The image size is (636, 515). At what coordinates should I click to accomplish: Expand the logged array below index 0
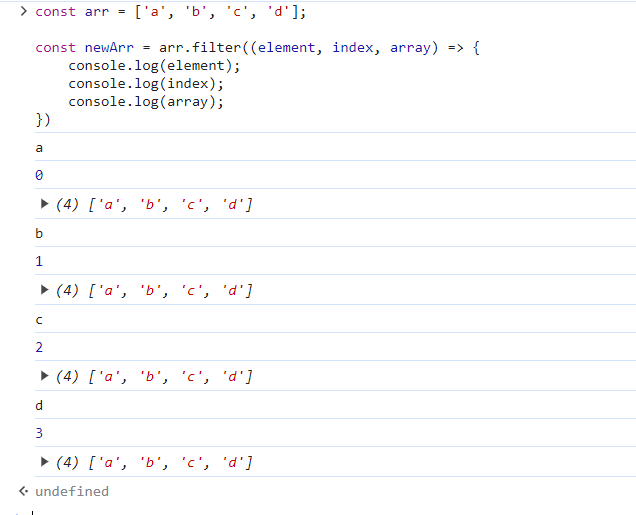point(45,204)
